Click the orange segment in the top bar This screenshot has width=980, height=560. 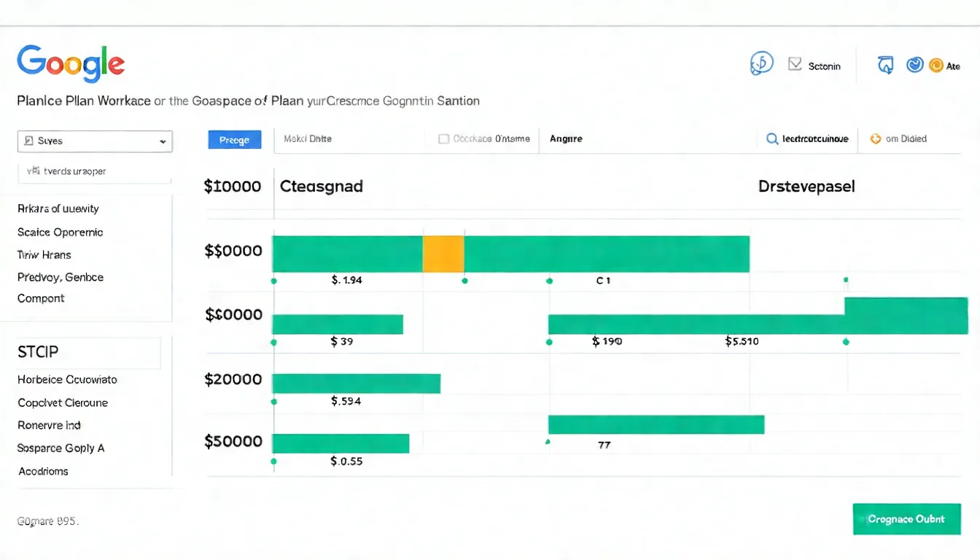tap(443, 254)
